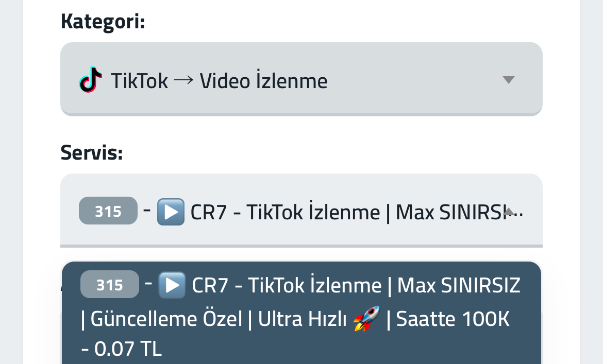
Task: Click the Servis: label
Action: pos(92,152)
